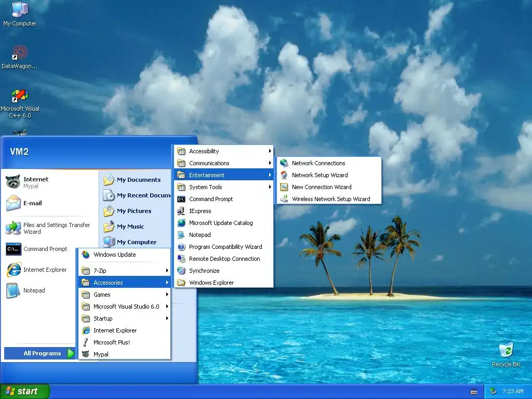This screenshot has height=399, width=532.
Task: Click the Network Setup Wizard icon
Action: point(284,175)
